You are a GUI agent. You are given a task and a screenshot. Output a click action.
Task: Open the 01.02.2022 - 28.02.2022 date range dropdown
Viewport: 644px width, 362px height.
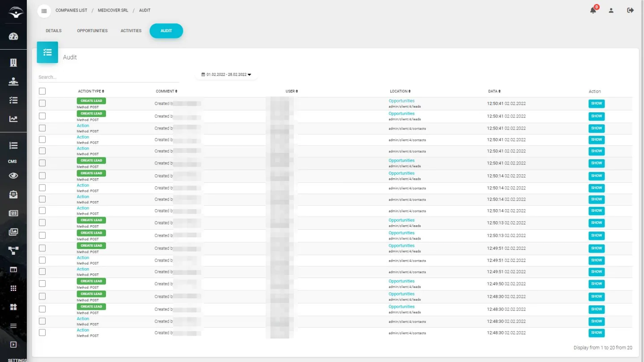[x=226, y=75]
